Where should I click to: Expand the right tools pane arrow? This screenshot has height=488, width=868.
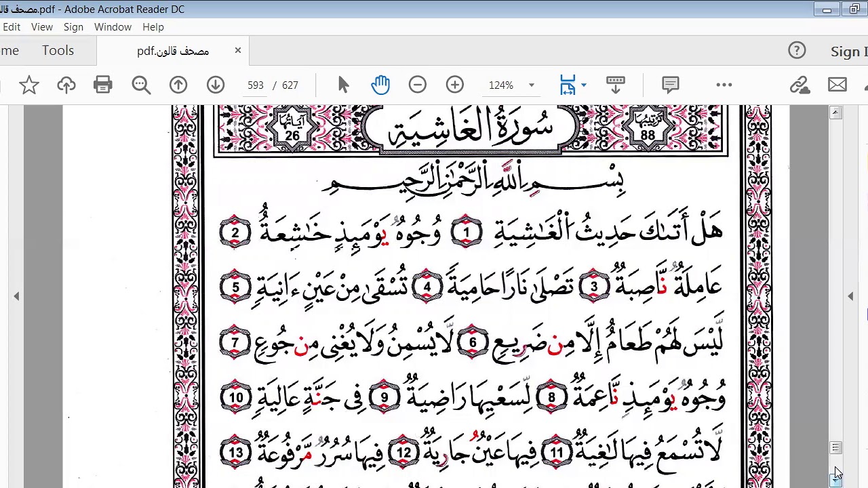point(850,296)
